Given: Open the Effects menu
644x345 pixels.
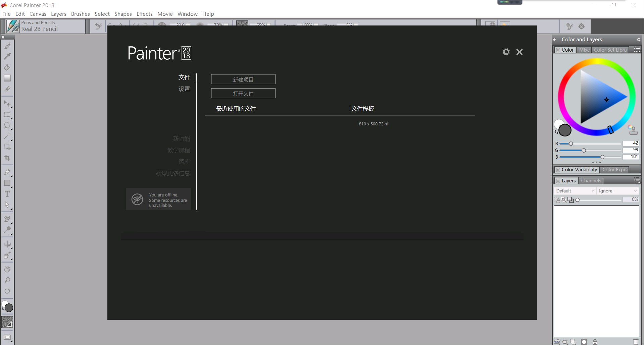Looking at the screenshot, I should 145,14.
